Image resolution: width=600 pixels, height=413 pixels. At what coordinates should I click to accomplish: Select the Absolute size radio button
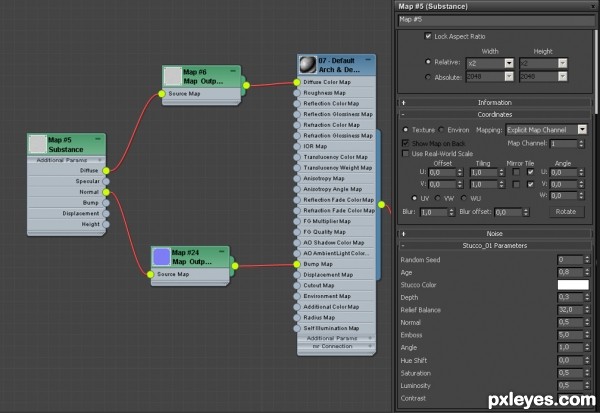(428, 77)
